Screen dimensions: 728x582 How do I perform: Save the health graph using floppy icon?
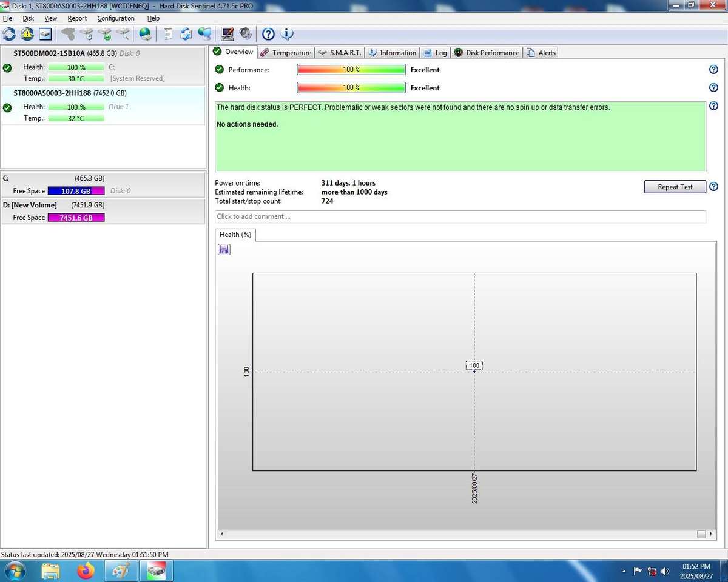[x=224, y=250]
